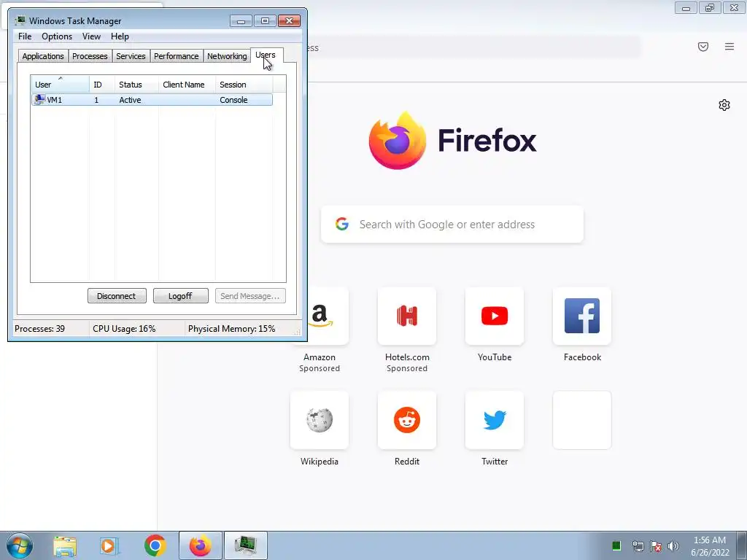
Task: Click in Search with Google field
Action: coord(452,225)
